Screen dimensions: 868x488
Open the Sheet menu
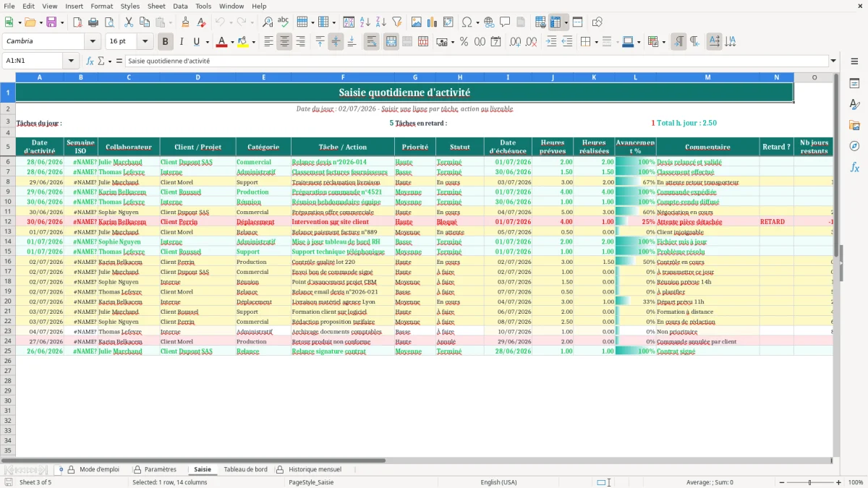tap(156, 6)
